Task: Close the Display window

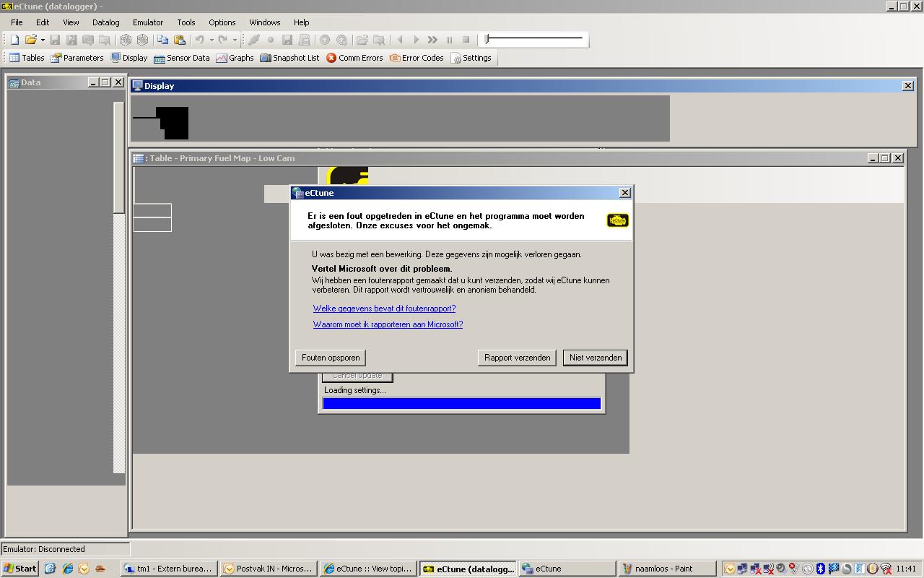Action: (x=908, y=85)
